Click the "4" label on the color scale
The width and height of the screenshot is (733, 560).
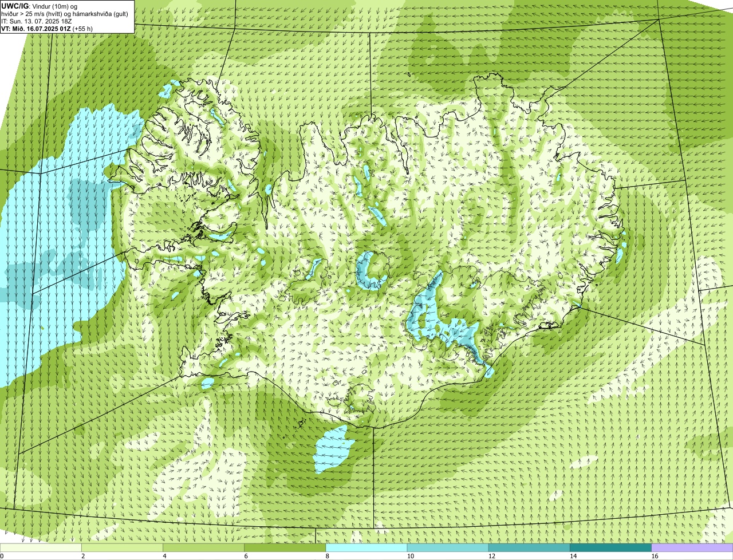tap(164, 556)
